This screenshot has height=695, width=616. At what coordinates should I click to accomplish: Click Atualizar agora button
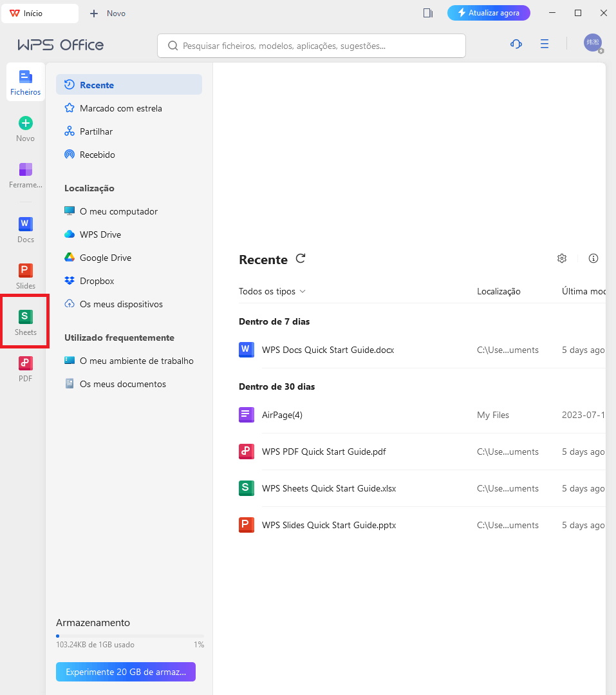coord(489,13)
